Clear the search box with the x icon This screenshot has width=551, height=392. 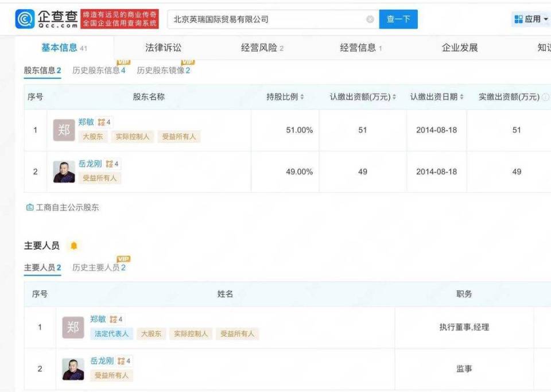(x=370, y=18)
